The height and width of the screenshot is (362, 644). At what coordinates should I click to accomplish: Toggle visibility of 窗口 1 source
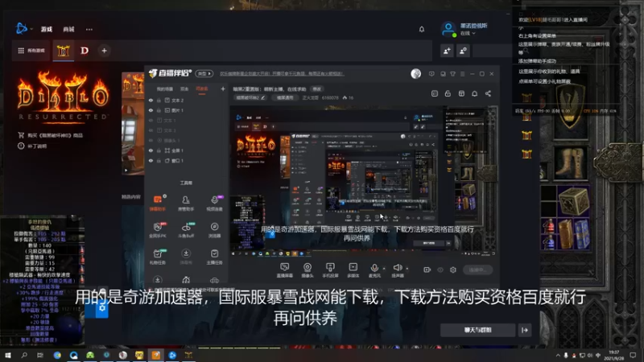[x=151, y=160]
